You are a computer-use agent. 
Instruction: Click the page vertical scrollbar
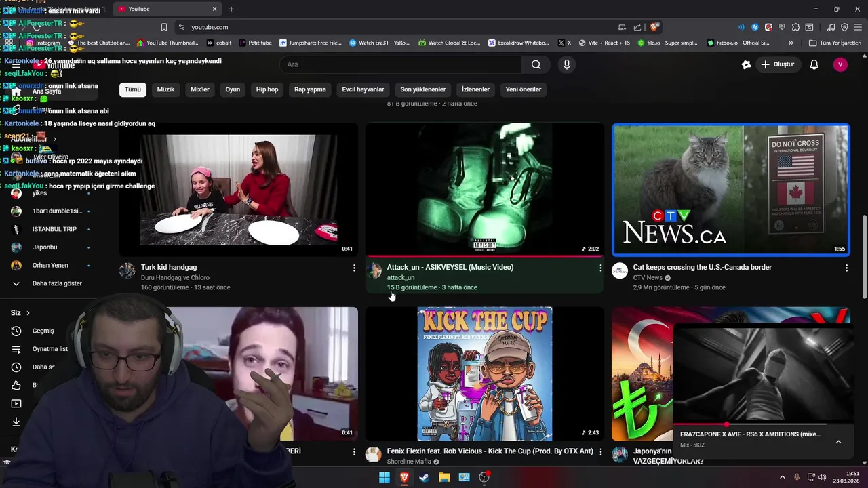(x=864, y=257)
